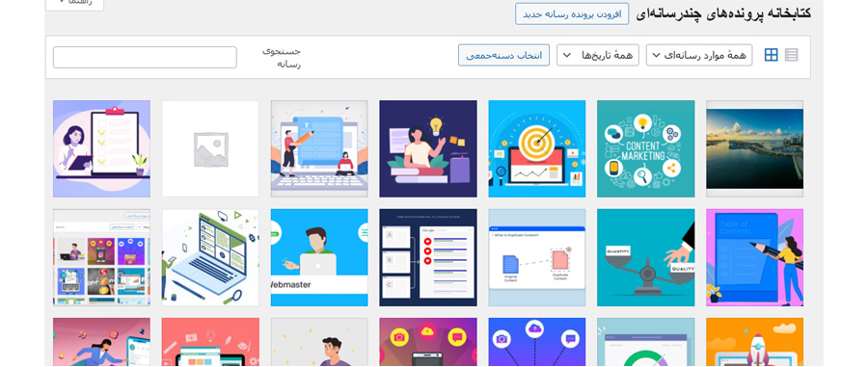Switch to grid view icon

[772, 55]
